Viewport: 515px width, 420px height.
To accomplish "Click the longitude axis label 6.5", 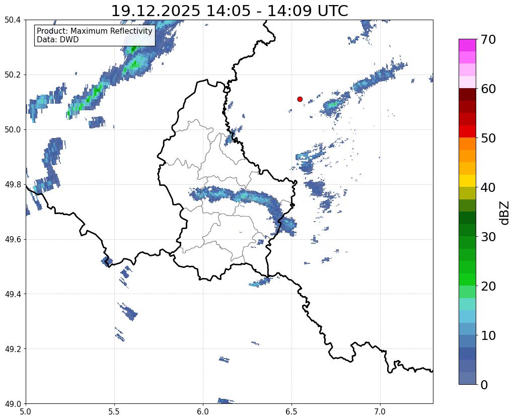I will coord(291,411).
